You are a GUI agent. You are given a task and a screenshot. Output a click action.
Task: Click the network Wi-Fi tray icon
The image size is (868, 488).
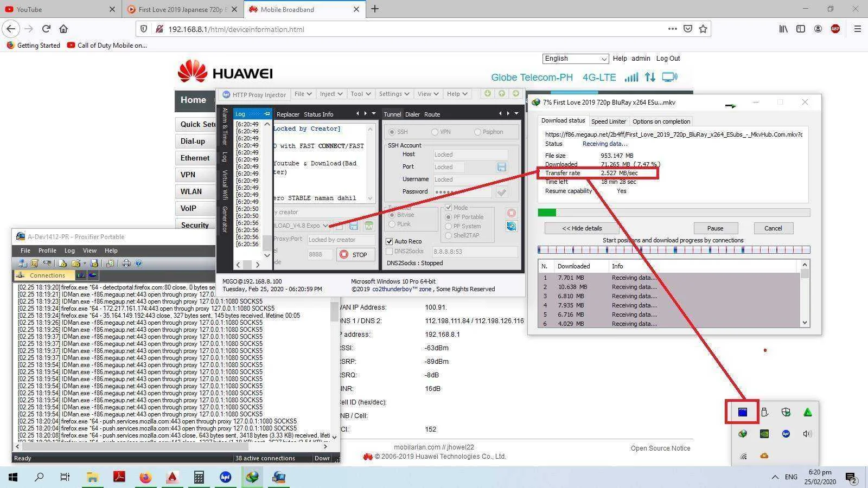tap(743, 456)
